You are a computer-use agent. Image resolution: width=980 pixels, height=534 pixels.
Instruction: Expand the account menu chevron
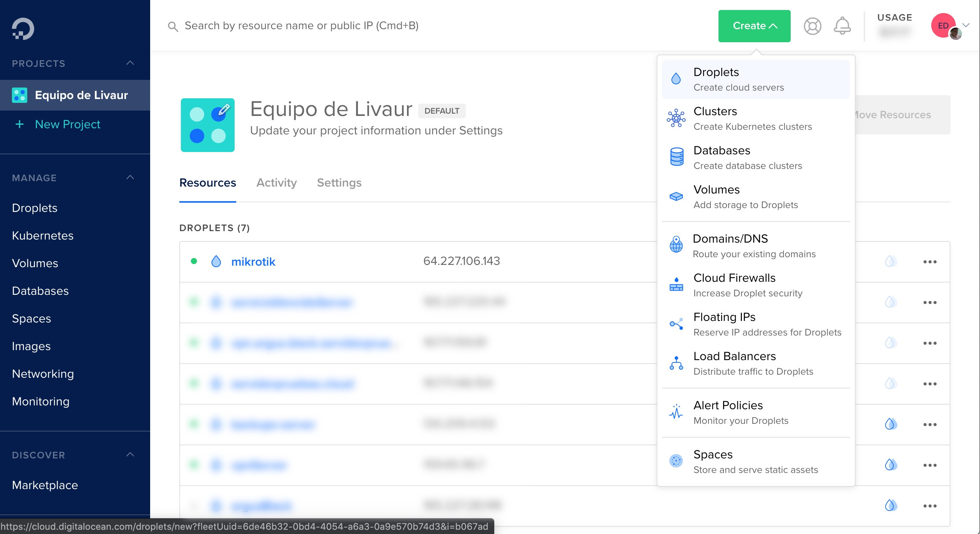coord(966,25)
